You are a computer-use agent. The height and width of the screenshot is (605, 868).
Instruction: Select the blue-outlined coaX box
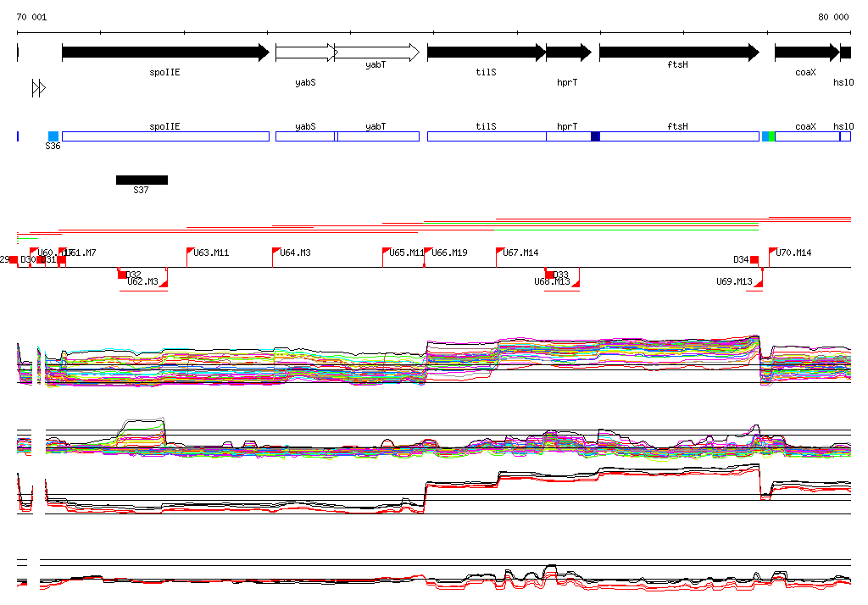click(x=807, y=136)
